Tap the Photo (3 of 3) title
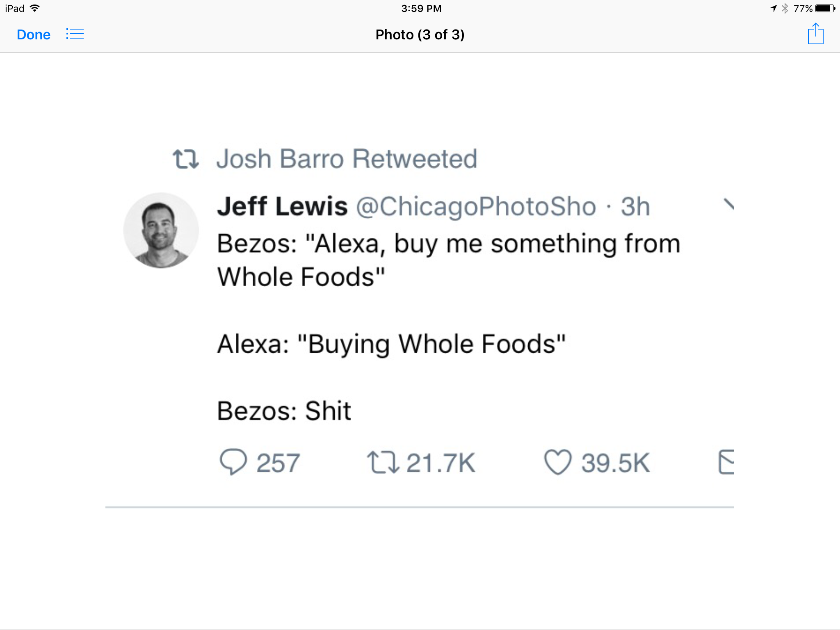Viewport: 840px width, 630px height. tap(420, 34)
